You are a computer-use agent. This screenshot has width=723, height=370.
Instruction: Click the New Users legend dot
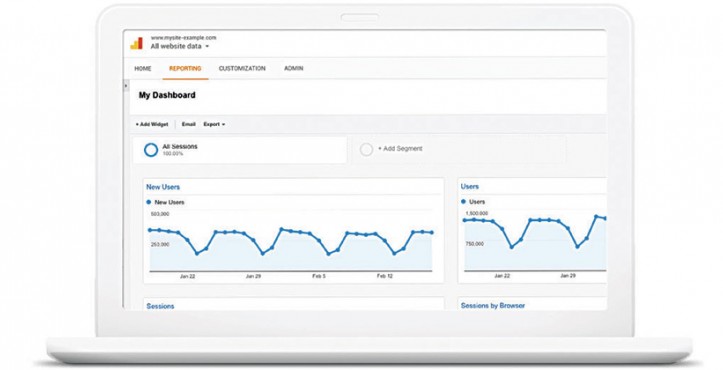point(148,202)
